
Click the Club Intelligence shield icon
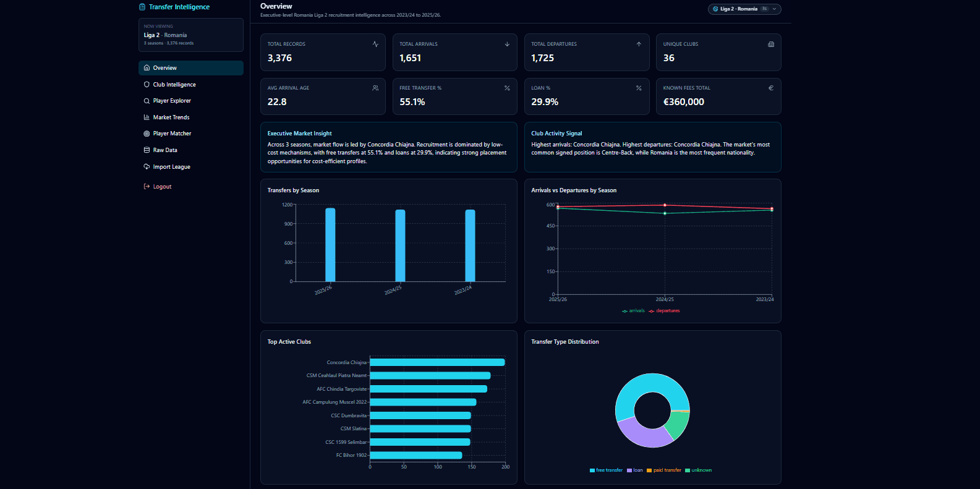[147, 84]
